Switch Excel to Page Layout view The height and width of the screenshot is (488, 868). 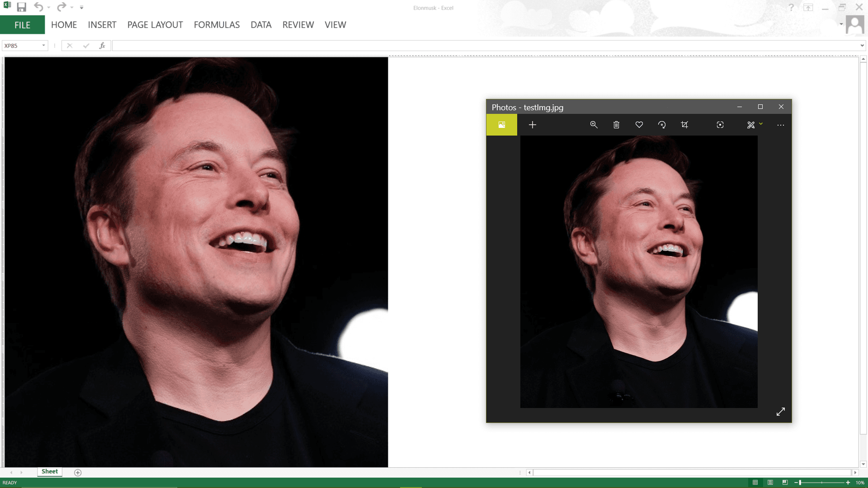coord(769,483)
